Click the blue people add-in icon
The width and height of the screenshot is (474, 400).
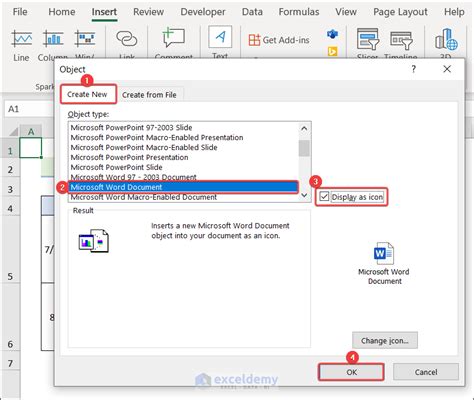coord(332,34)
